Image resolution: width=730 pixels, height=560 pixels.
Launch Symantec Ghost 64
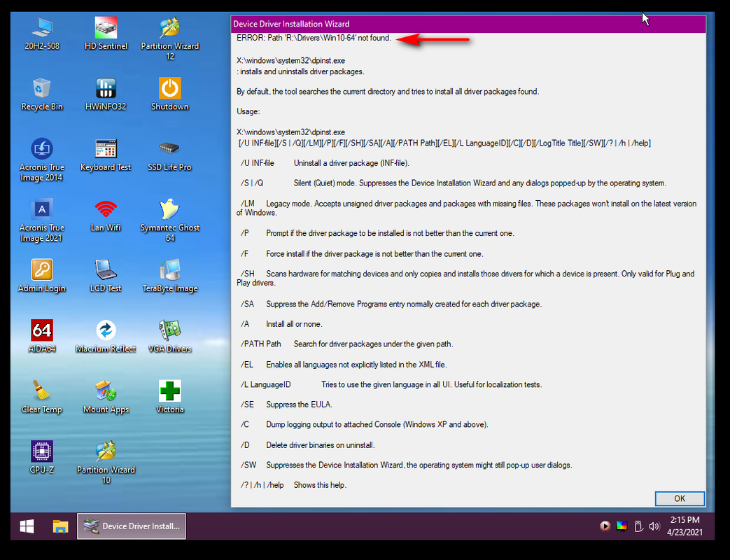pyautogui.click(x=170, y=220)
